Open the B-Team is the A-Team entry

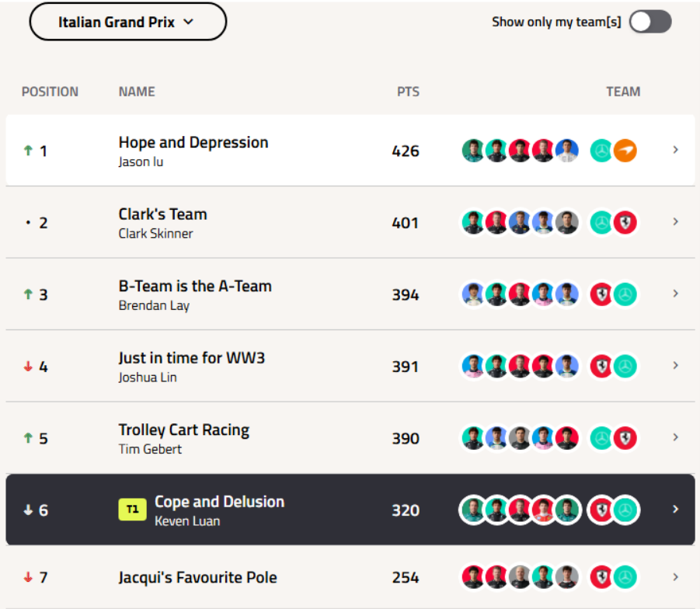tap(195, 286)
